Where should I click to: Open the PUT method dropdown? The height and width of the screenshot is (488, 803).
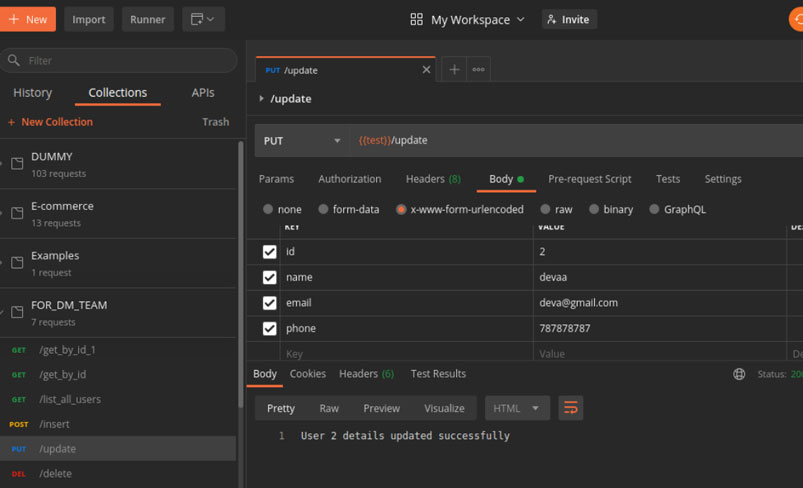[x=302, y=140]
